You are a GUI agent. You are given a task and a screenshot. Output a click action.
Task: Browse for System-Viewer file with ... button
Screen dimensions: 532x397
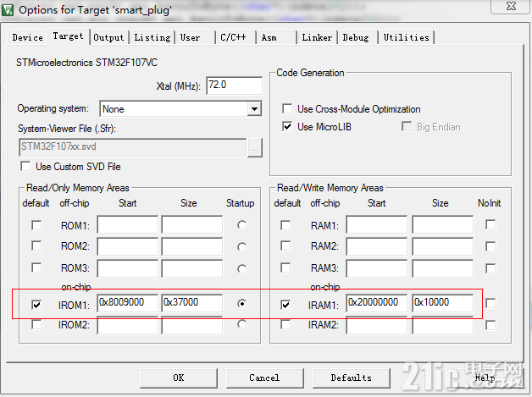(x=254, y=147)
